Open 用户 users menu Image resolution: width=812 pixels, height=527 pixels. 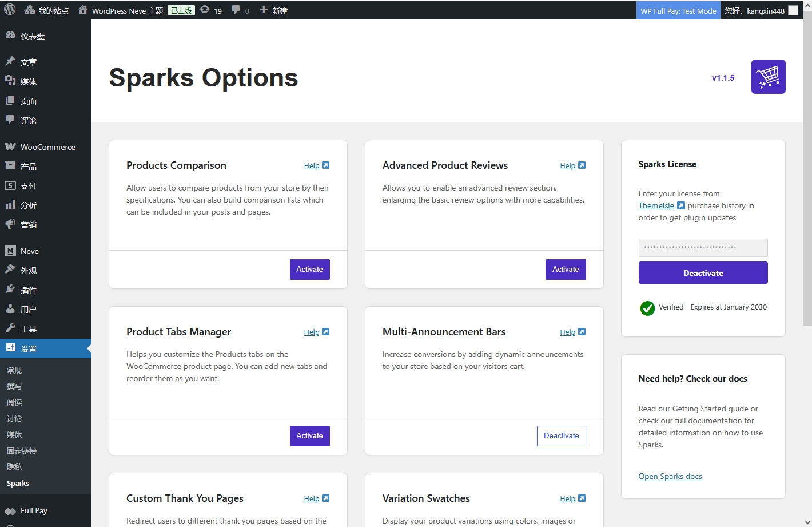pyautogui.click(x=46, y=309)
